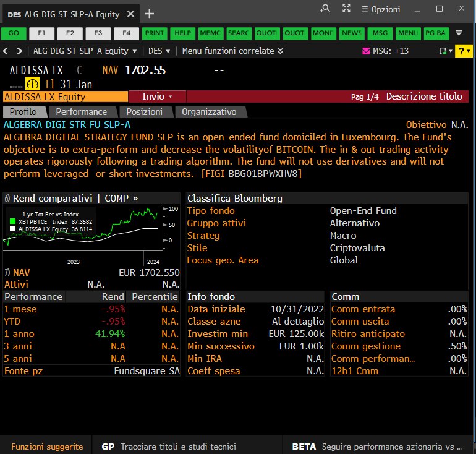476x454 pixels.
Task: Open the ALG DIG ST SLP-A Equity dropdown
Action: point(85,51)
